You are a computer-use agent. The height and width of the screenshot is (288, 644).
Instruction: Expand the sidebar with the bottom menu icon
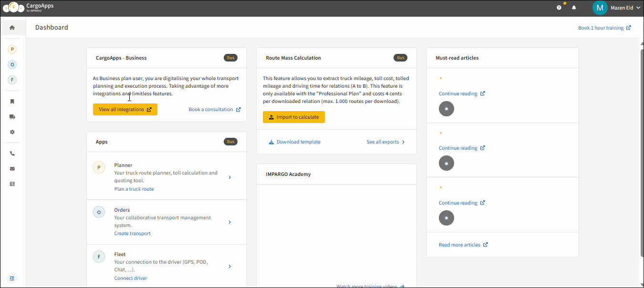click(x=12, y=278)
